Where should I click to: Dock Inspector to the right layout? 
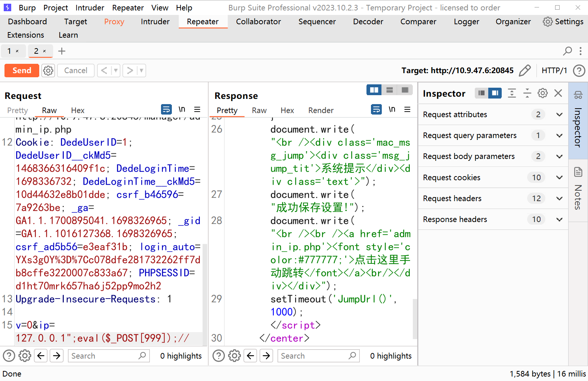tap(495, 93)
